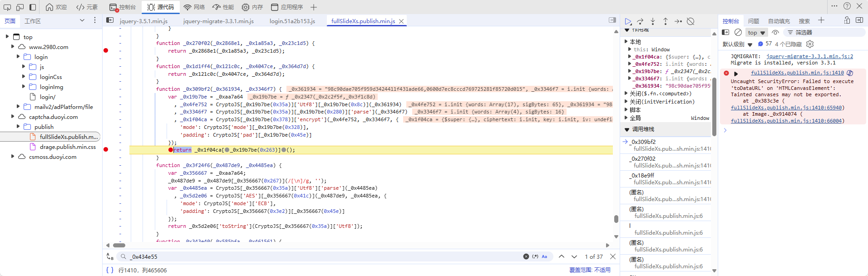Expand the login folder
868x276 pixels.
coord(18,56)
